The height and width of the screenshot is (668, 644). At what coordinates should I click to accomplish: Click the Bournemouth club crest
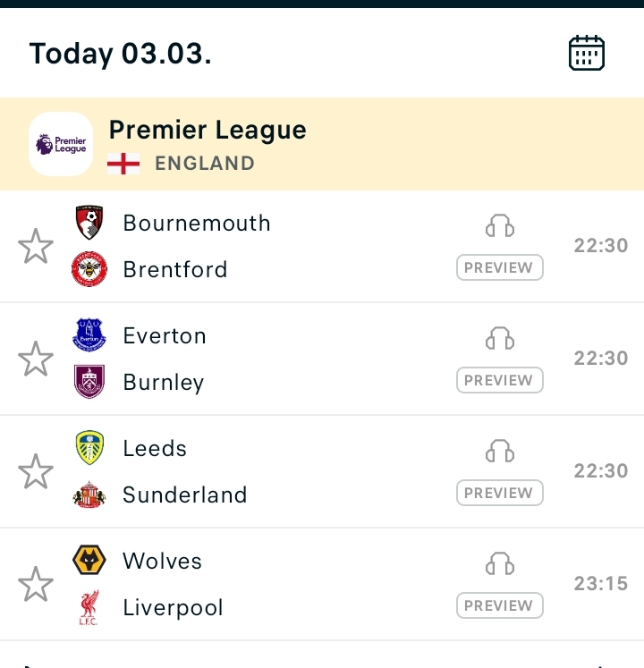coord(89,223)
